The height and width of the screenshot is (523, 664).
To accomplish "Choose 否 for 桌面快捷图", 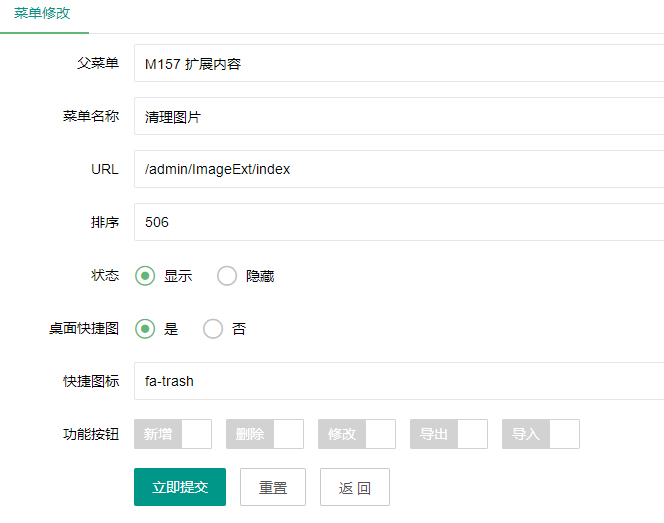I will [x=213, y=329].
